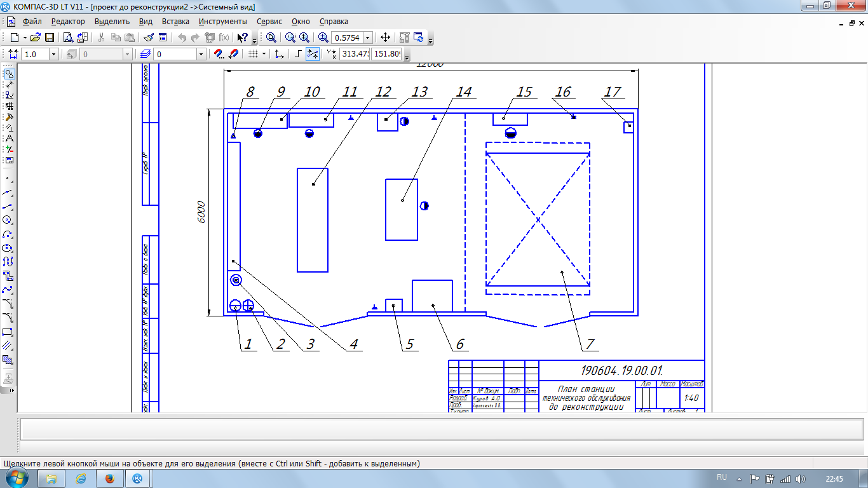Select the Circle drawing tool
868x488 pixels.
[8, 220]
